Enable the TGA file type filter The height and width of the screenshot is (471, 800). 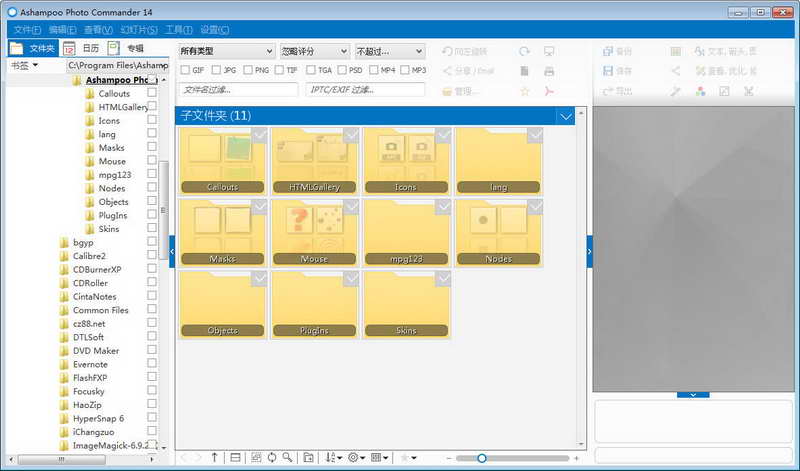coord(311,70)
